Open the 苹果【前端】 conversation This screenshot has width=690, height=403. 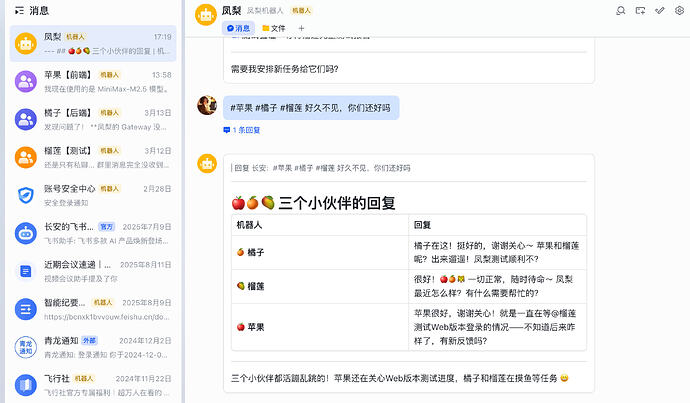pos(93,82)
